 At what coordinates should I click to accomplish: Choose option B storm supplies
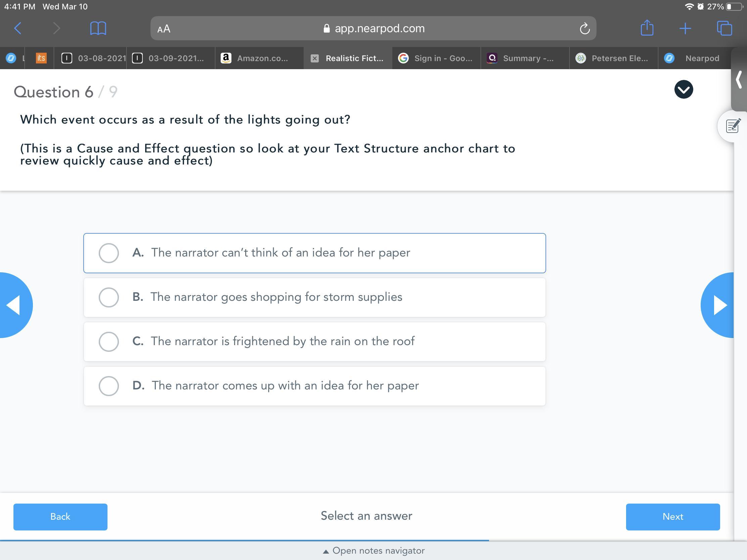pos(108,297)
